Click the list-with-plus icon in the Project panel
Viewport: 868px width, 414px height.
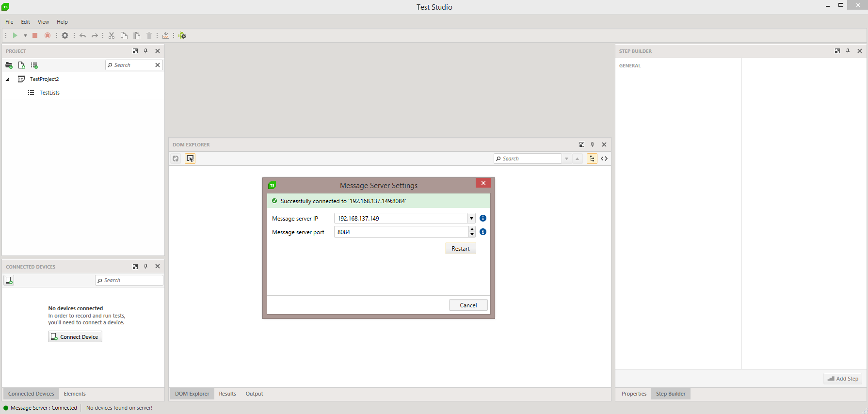coord(34,65)
